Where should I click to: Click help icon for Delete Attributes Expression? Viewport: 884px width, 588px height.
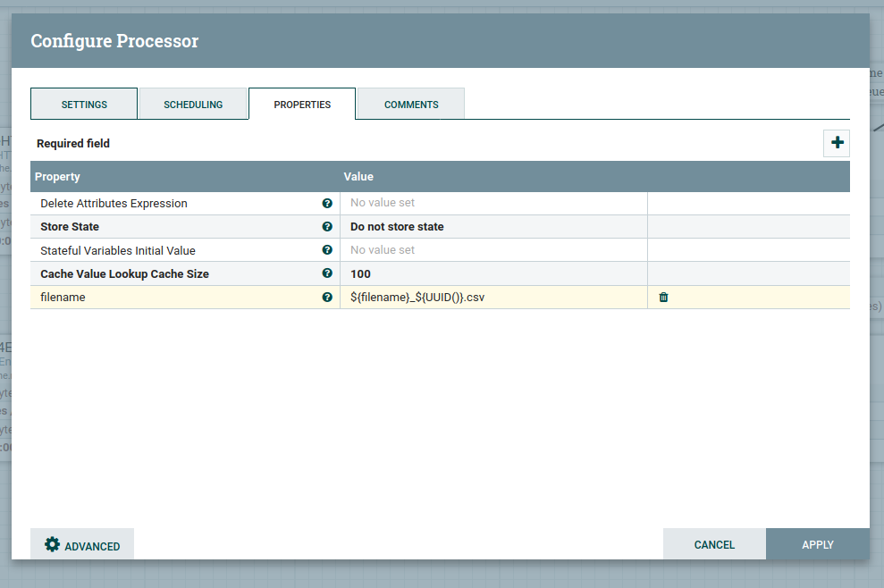click(x=327, y=204)
